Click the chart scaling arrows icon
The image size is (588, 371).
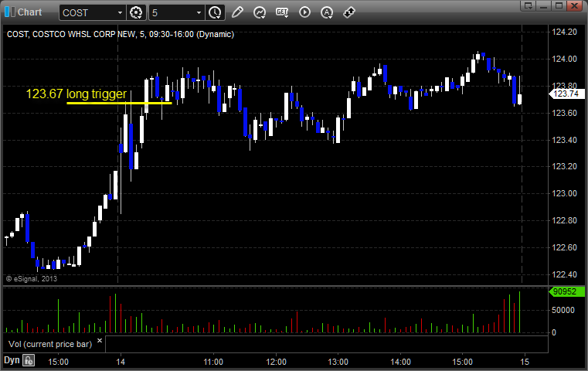(349, 12)
